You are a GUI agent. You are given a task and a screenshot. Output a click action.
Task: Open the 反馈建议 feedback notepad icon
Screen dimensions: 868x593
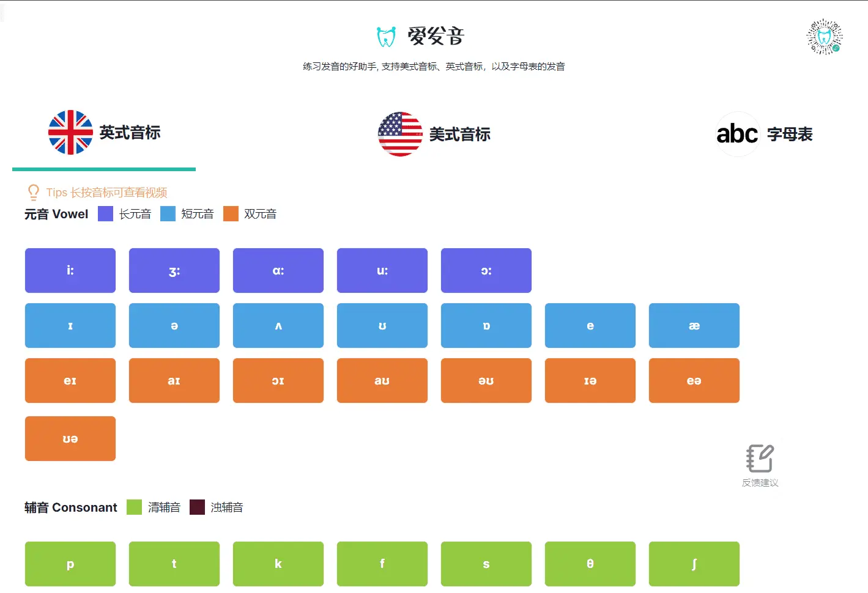pos(759,458)
